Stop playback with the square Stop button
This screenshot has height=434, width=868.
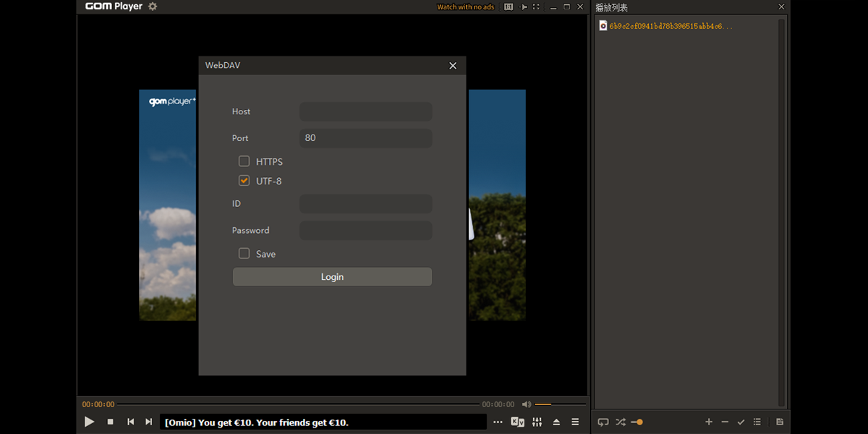(x=111, y=422)
